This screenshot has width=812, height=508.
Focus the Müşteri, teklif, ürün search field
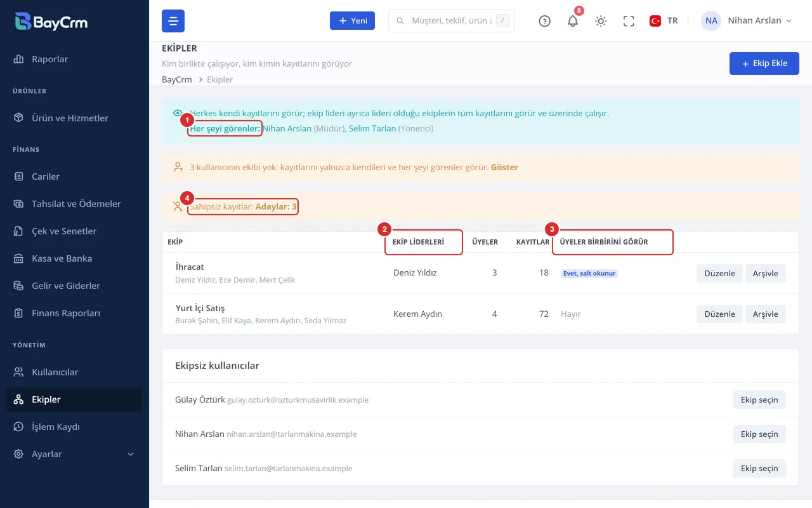point(451,21)
